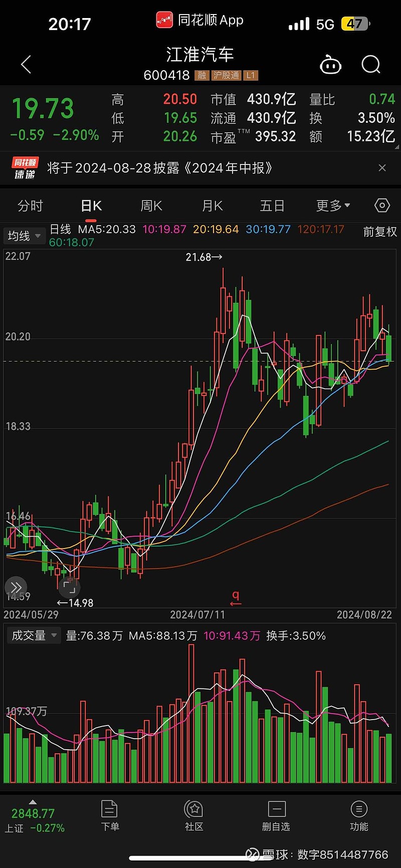Tap the 上证 2848.77 index quote
Image resolution: width=401 pixels, height=868 pixels.
[35, 820]
